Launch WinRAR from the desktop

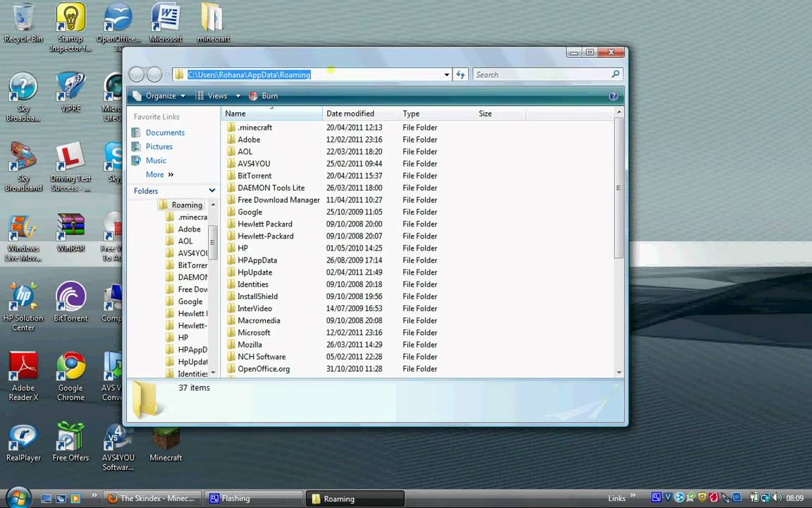70,232
